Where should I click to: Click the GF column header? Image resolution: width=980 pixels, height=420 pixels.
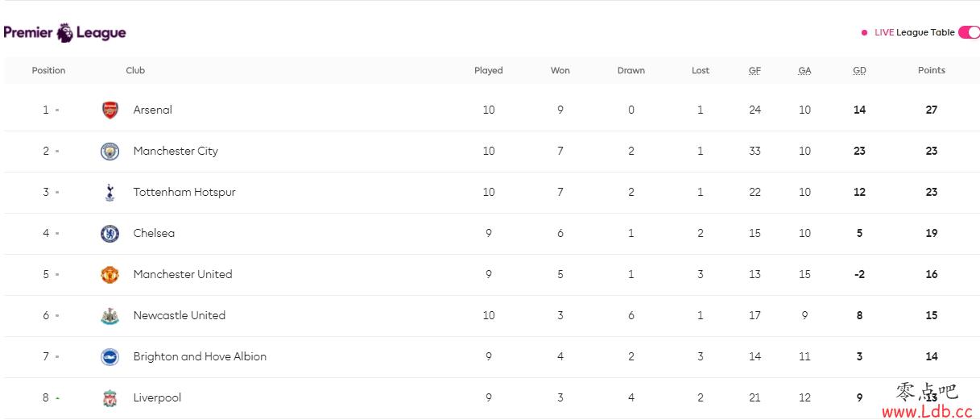[x=755, y=70]
